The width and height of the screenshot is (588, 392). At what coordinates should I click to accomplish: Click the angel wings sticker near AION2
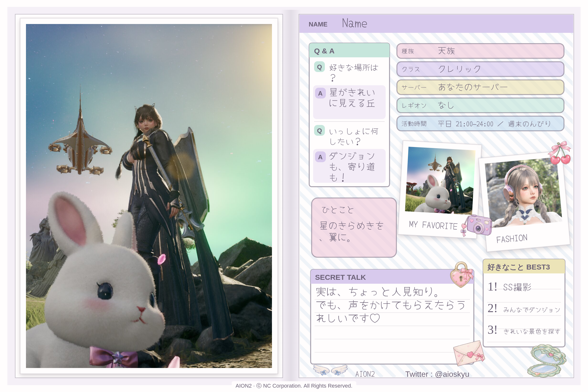[x=330, y=370]
